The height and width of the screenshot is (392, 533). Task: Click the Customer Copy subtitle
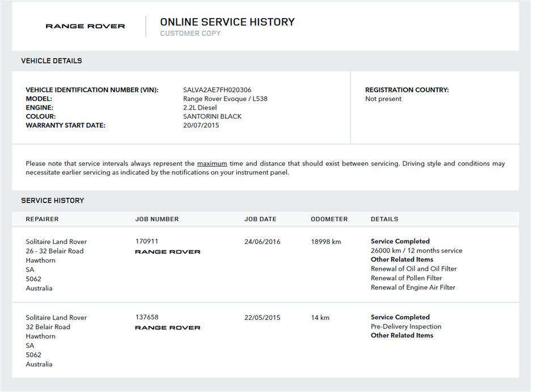pos(191,33)
